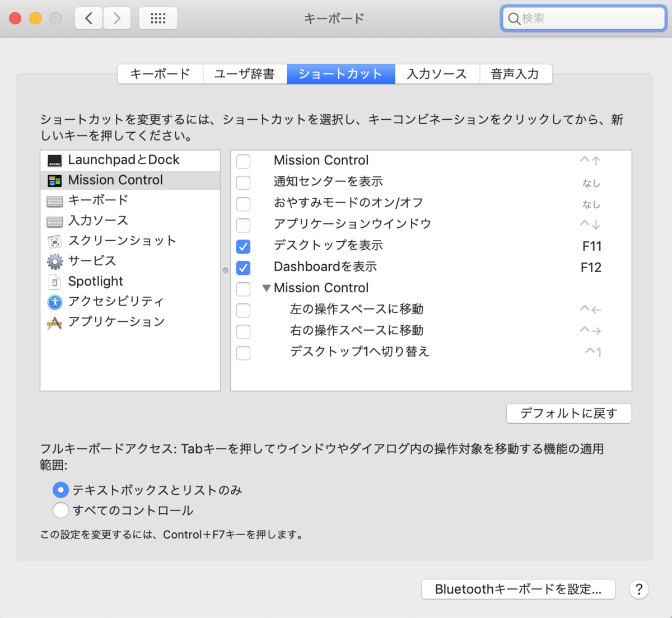The width and height of the screenshot is (672, 618).
Task: Click the ^↓ key combination
Action: coord(590,224)
